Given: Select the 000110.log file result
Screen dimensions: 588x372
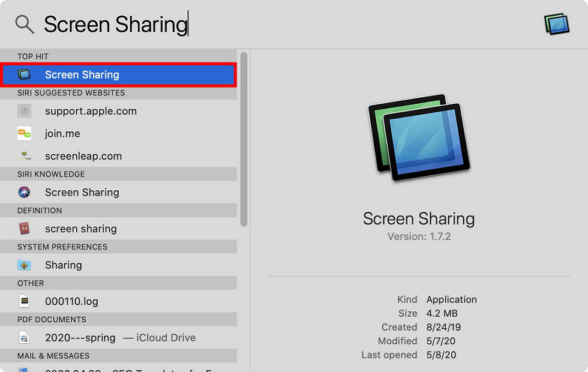Looking at the screenshot, I should (71, 301).
